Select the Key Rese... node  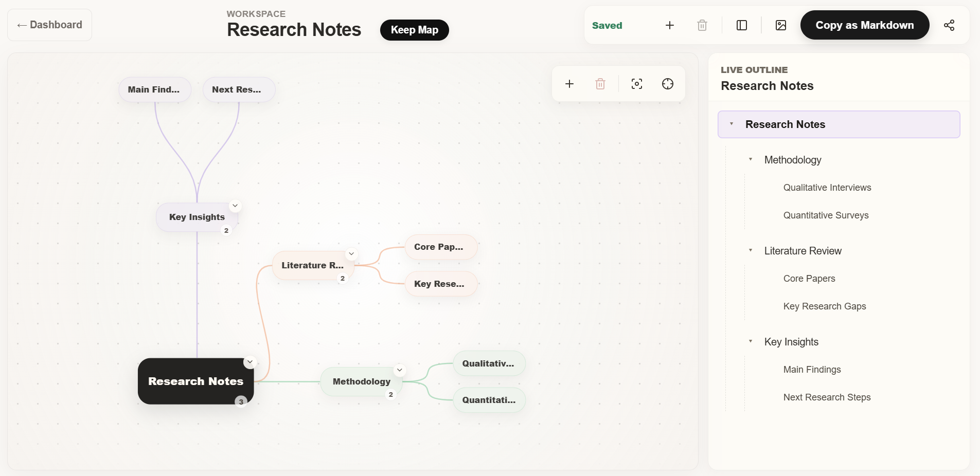coord(441,284)
